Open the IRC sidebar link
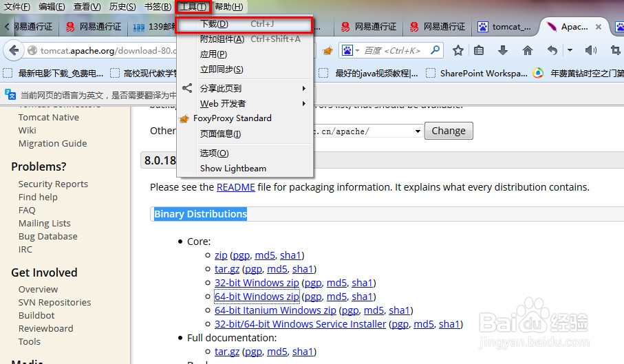 [x=25, y=249]
